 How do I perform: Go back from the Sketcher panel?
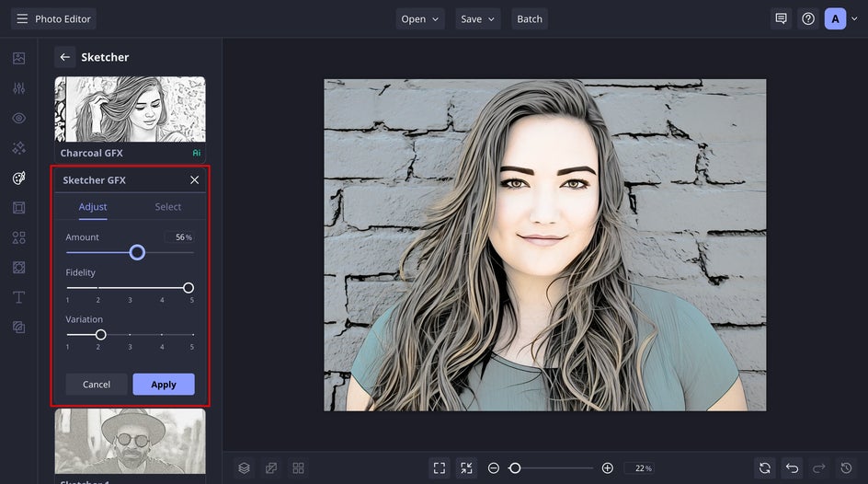(x=64, y=57)
